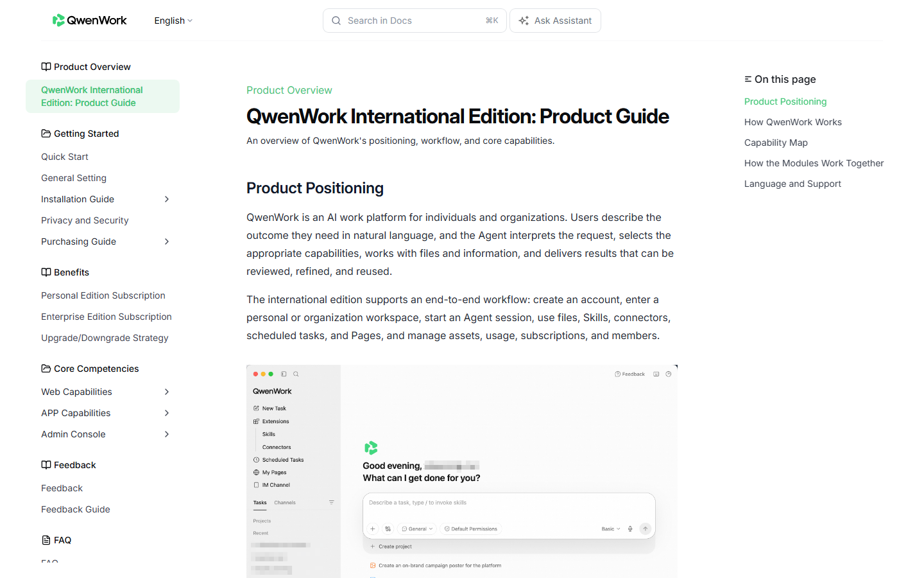Expand APP Capabilities chevron
The height and width of the screenshot is (578, 924).
point(167,413)
